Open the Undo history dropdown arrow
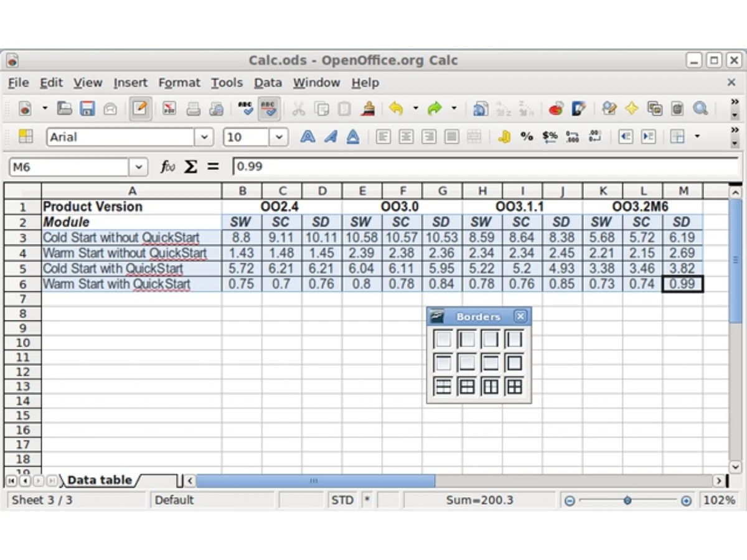This screenshot has height=560, width=747. click(x=415, y=109)
